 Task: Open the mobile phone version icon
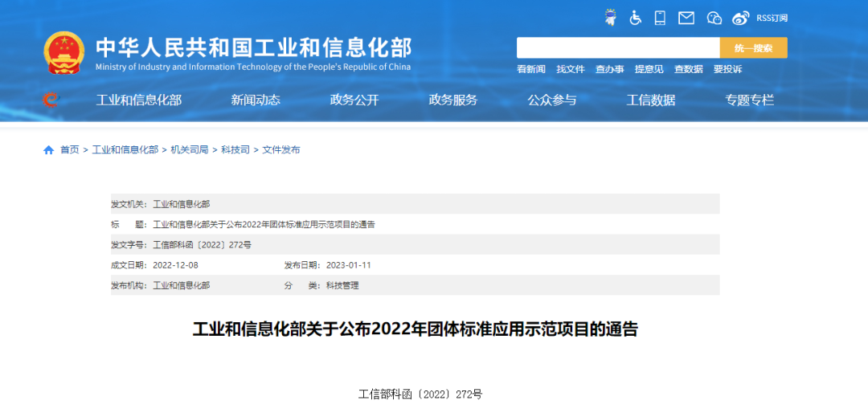click(x=660, y=18)
